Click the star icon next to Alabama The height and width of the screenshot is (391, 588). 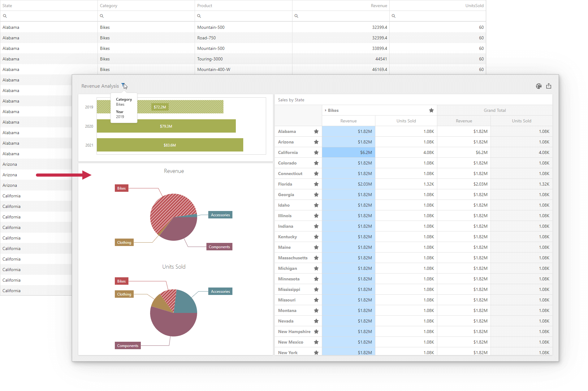point(316,131)
